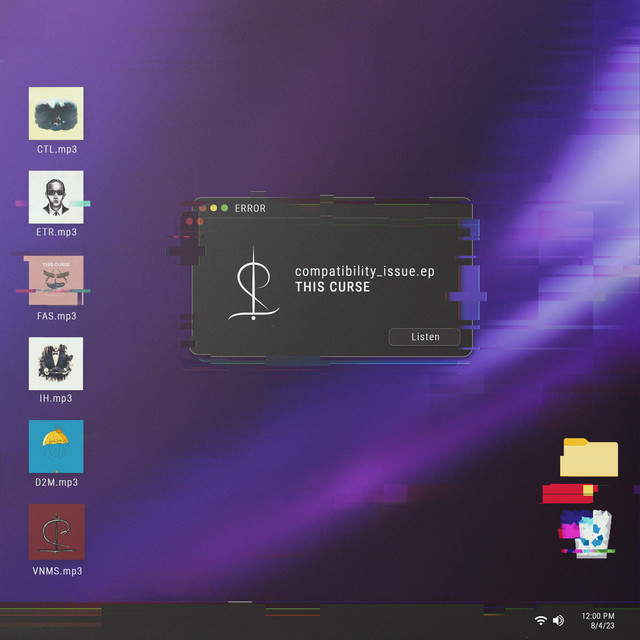This screenshot has height=640, width=640.
Task: Open the yellow folder on the desktop
Action: click(589, 458)
